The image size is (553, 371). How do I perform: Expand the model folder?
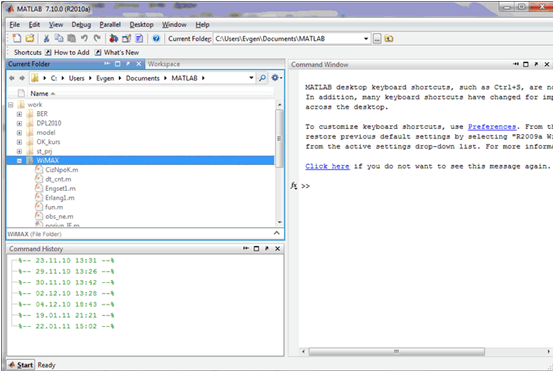pyautogui.click(x=19, y=133)
